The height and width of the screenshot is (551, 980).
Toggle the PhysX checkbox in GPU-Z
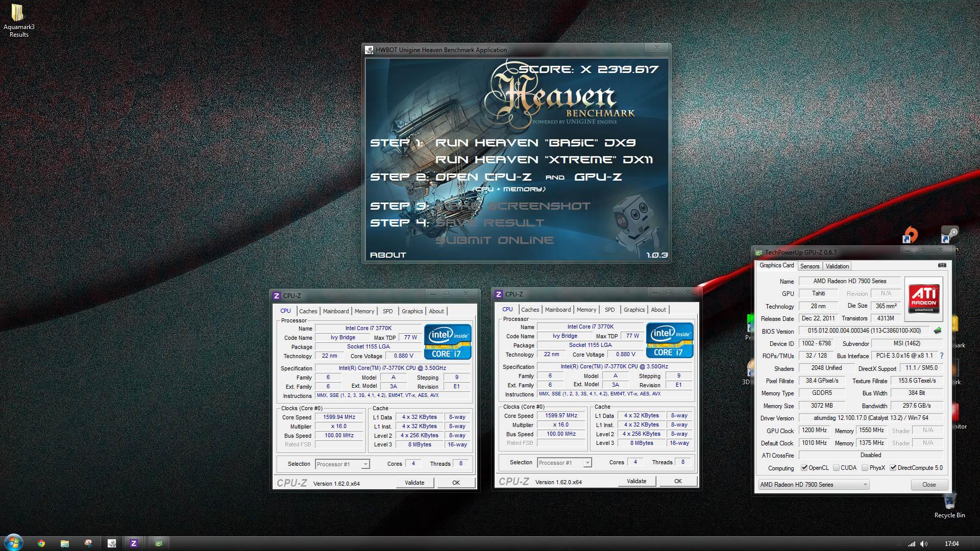(x=865, y=467)
